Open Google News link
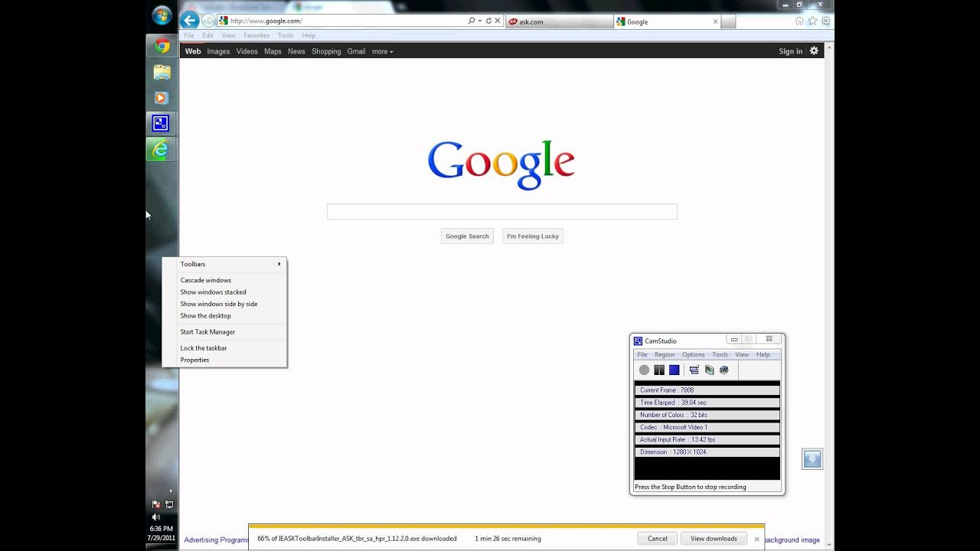Image resolution: width=980 pixels, height=551 pixels. pyautogui.click(x=296, y=51)
